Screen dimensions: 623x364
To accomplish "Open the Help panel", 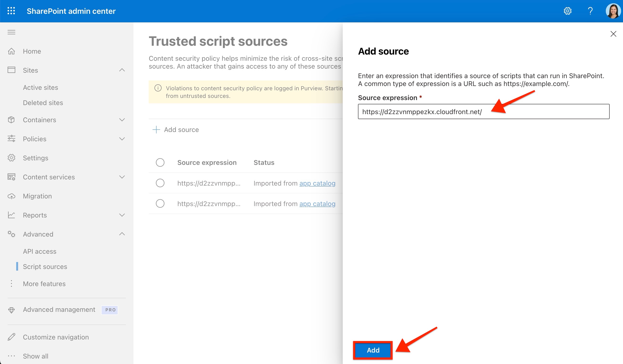I will pos(590,11).
